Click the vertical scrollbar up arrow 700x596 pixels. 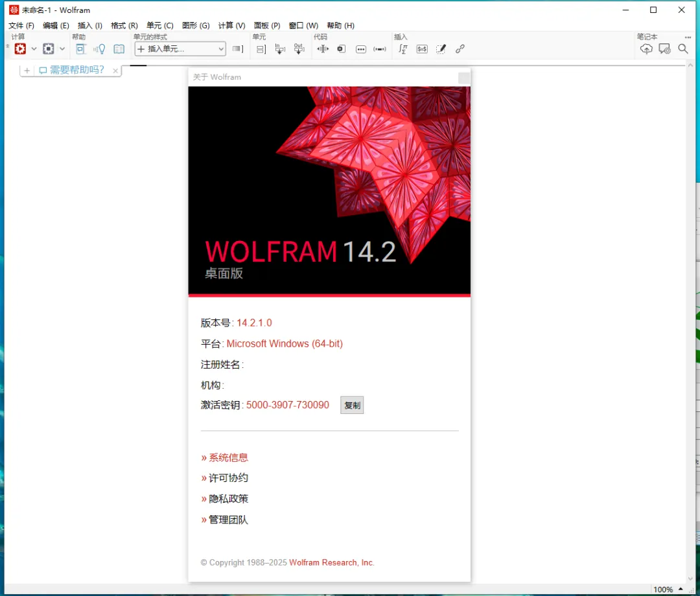point(691,65)
